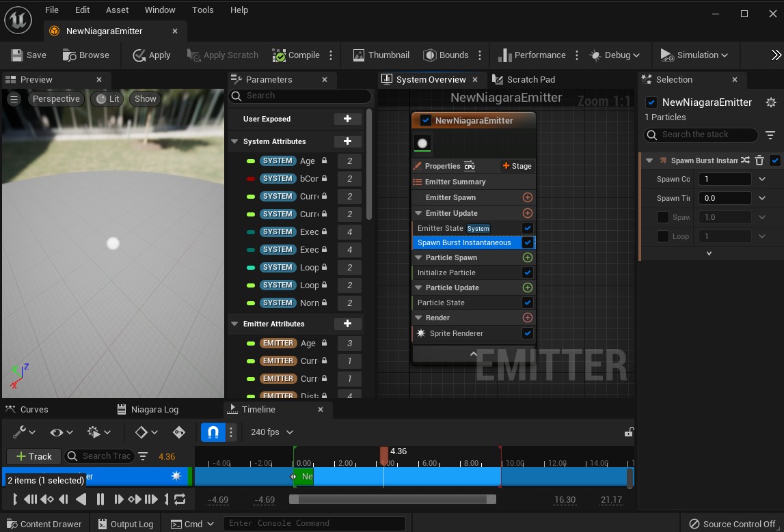Compile the Niagara emitter
The image size is (784, 532).
296,55
